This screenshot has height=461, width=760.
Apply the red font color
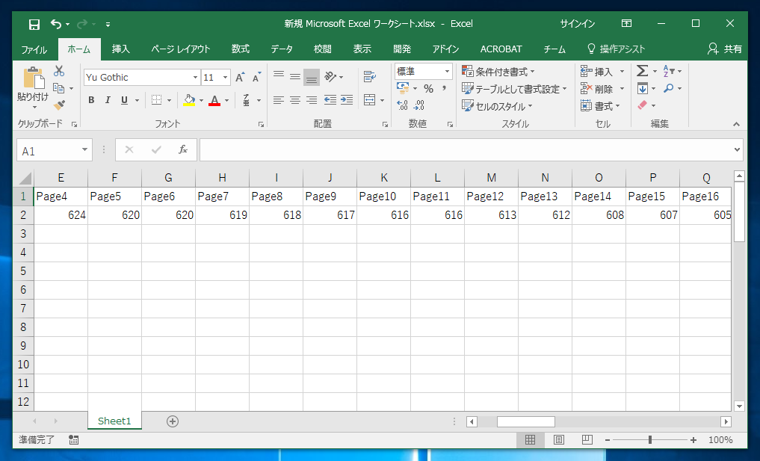pos(214,100)
